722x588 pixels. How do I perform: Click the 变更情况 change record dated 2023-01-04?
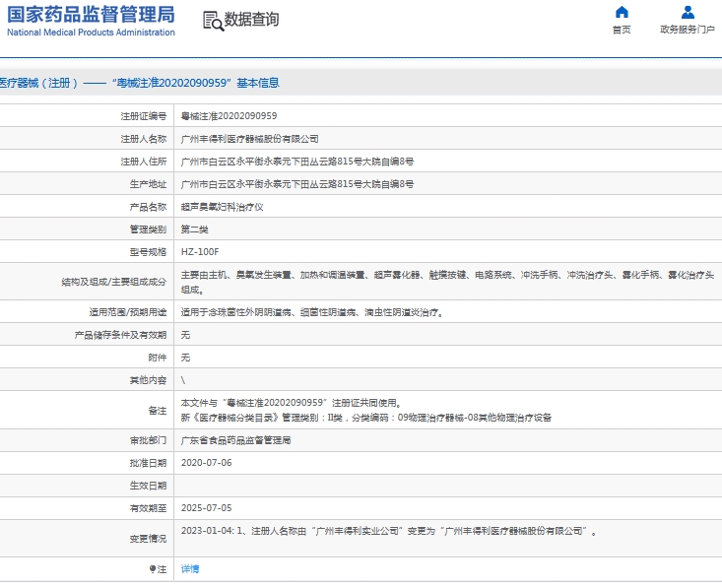[x=389, y=531]
